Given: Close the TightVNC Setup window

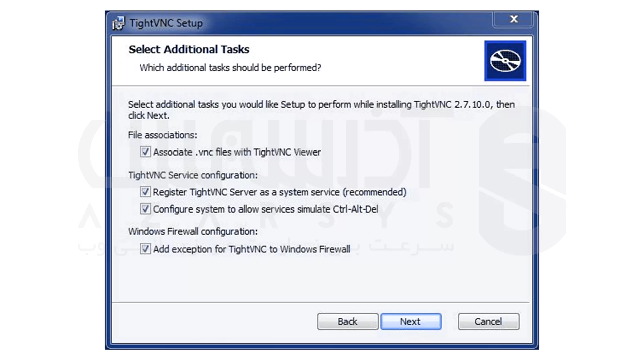Looking at the screenshot, I should (x=513, y=19).
